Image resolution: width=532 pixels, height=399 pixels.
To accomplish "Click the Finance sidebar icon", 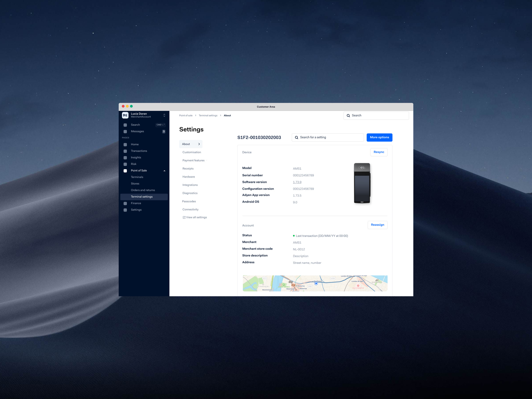I will (125, 203).
